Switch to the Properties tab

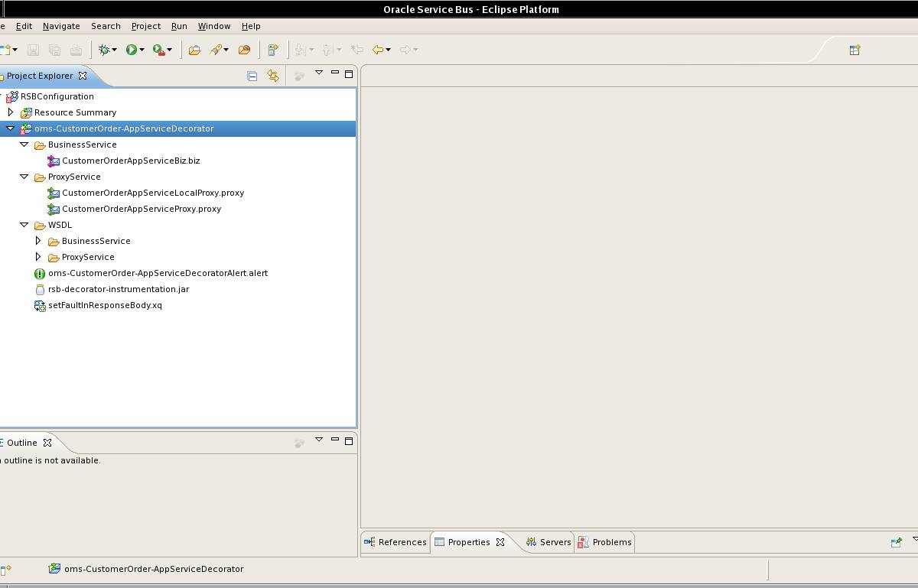[x=469, y=542]
